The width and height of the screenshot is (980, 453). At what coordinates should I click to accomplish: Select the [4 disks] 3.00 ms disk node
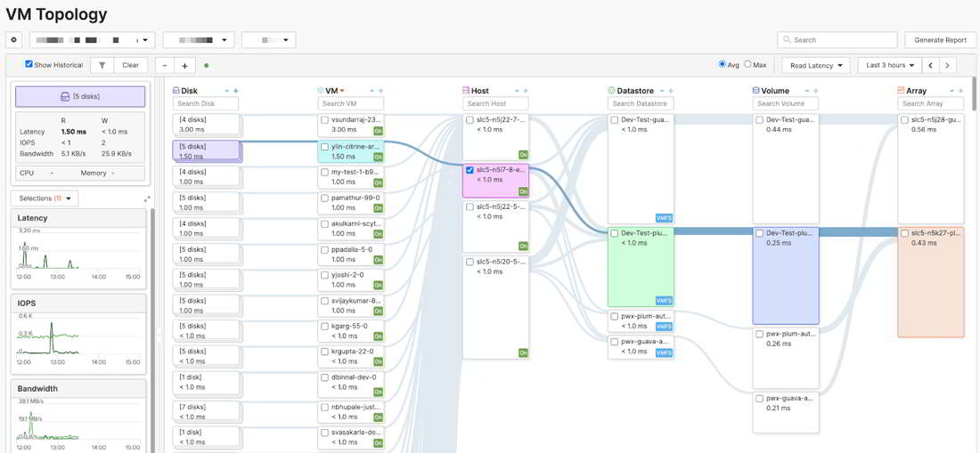207,125
